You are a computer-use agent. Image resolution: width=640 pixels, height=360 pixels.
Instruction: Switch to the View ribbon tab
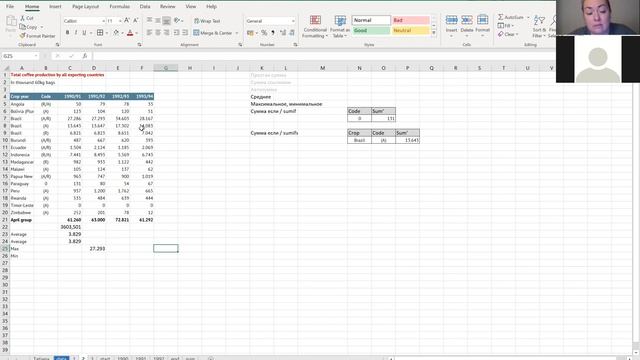(191, 7)
